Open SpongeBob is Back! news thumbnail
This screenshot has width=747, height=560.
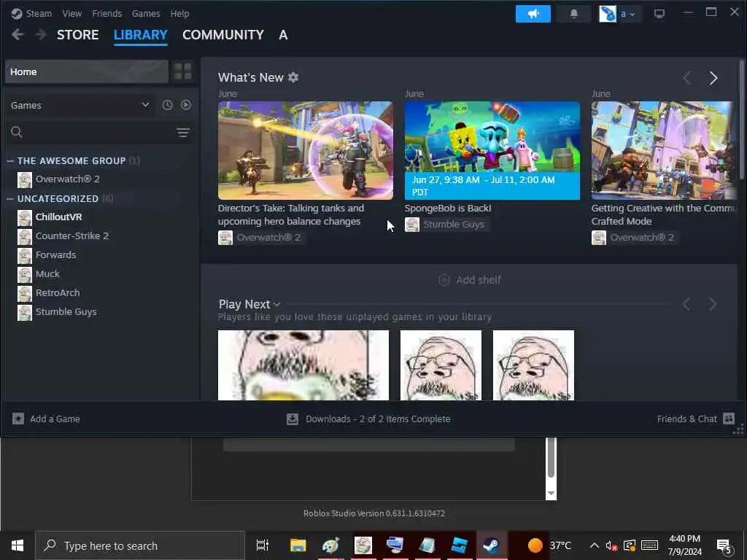492,150
